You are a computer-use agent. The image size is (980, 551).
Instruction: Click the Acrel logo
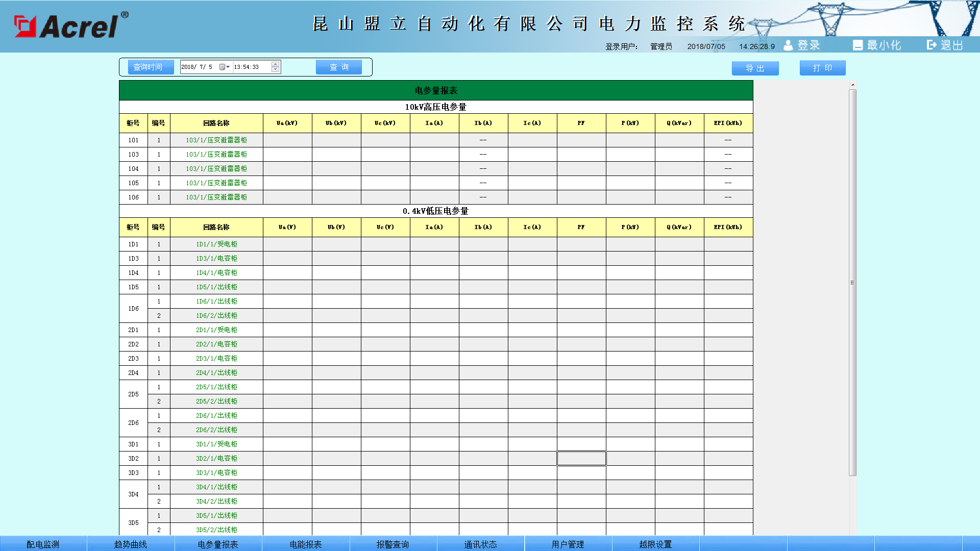click(71, 26)
